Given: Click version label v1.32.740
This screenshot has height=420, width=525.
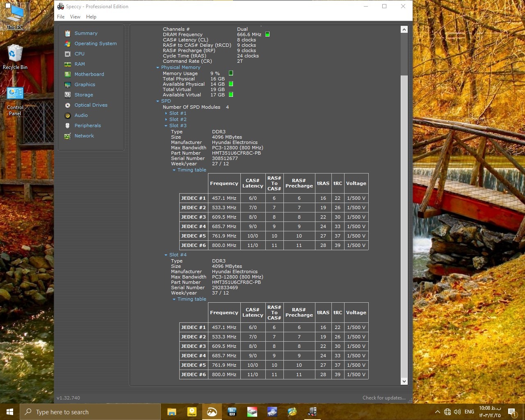Looking at the screenshot, I should point(68,398).
